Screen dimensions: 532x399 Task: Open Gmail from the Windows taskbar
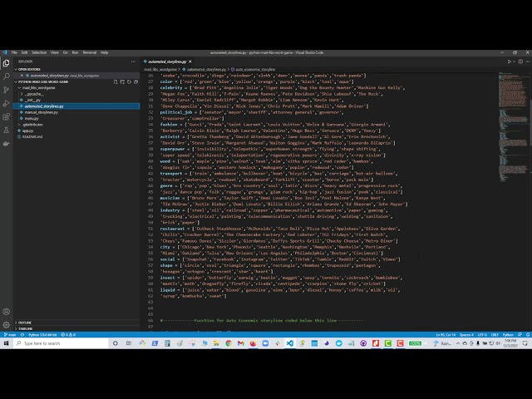[241, 343]
